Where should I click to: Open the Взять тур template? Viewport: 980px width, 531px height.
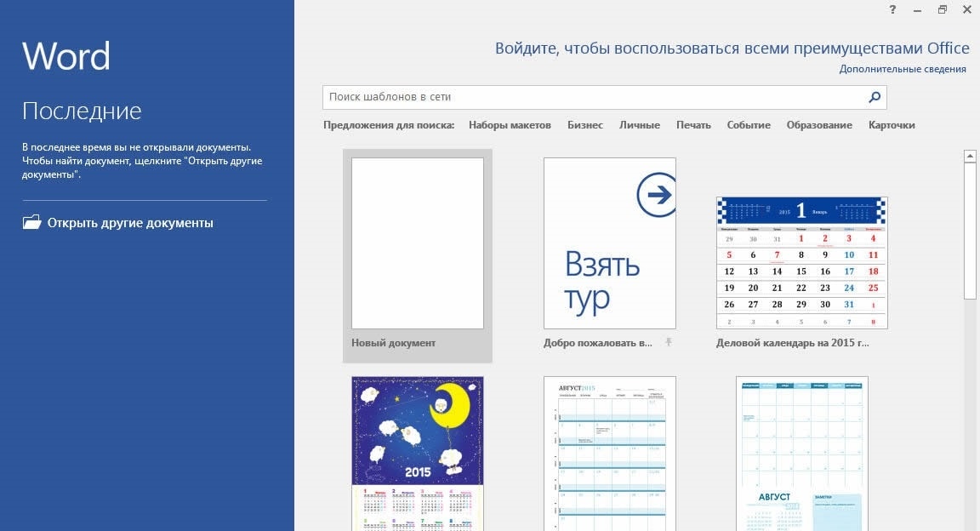(609, 243)
